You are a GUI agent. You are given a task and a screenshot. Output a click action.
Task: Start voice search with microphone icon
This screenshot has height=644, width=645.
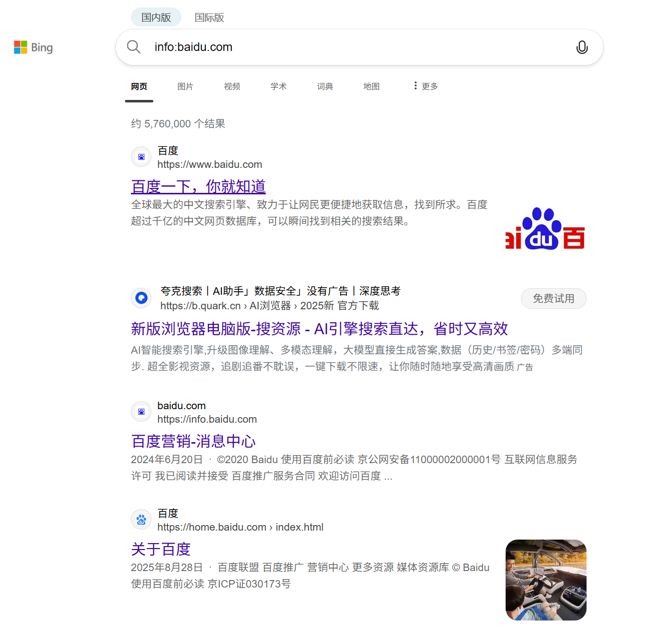point(582,47)
